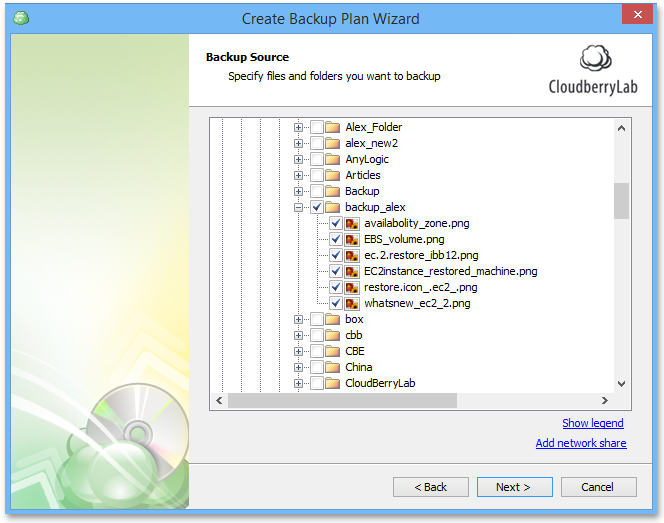This screenshot has height=523, width=664.
Task: Check the Articles folder checkbox
Action: point(317,175)
